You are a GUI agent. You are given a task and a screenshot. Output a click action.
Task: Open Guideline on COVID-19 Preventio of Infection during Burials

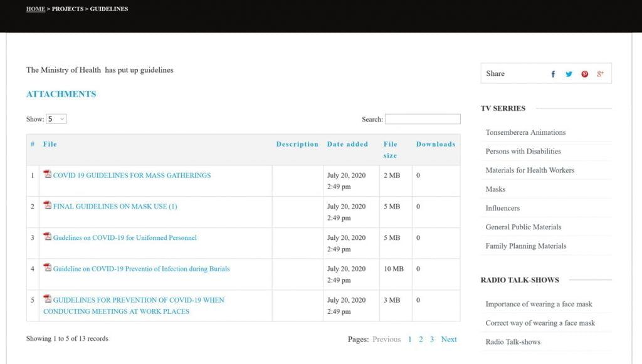(x=141, y=269)
